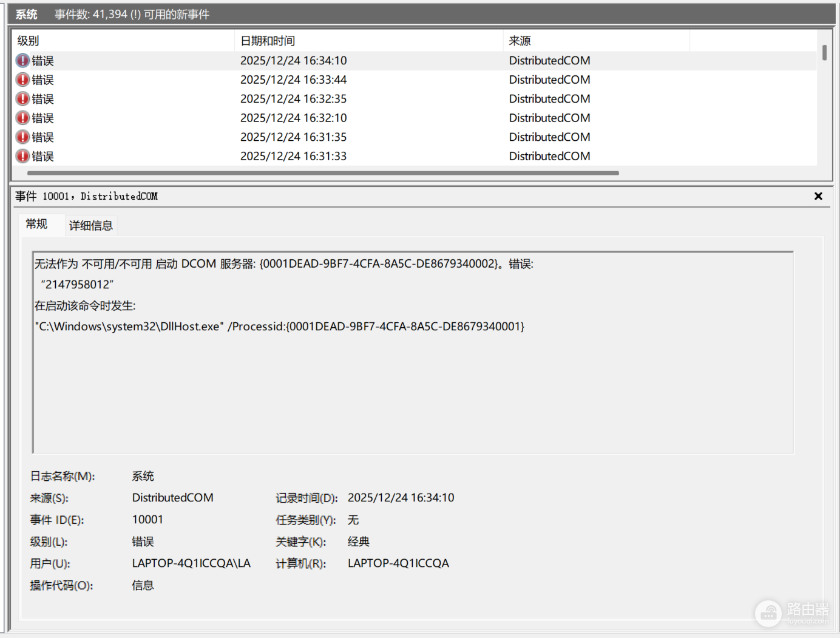
Task: Click error icon of 16:31:35 event
Action: click(x=22, y=137)
